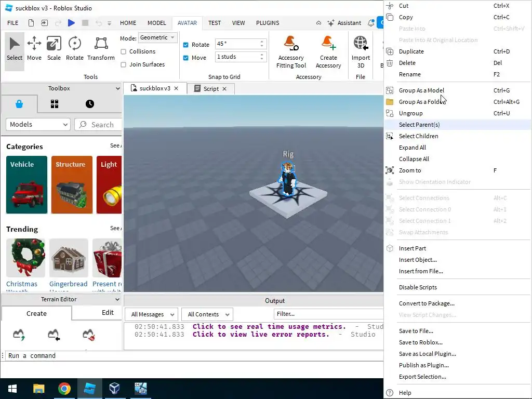Increase the Rotate snap angle stepper
Screen dimensions: 532x399
(x=262, y=42)
